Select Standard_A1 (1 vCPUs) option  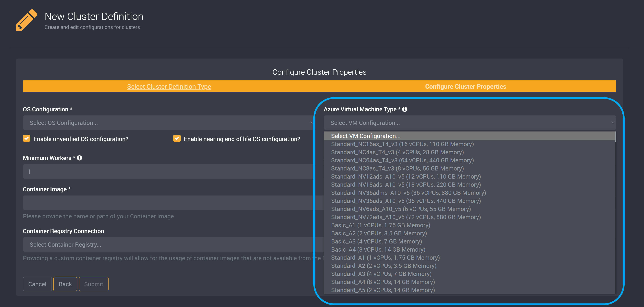469,258
